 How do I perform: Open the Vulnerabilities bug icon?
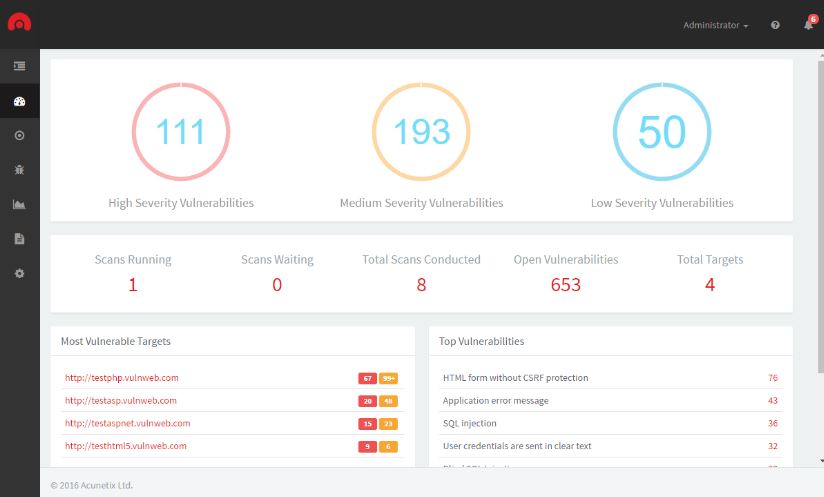tap(19, 170)
